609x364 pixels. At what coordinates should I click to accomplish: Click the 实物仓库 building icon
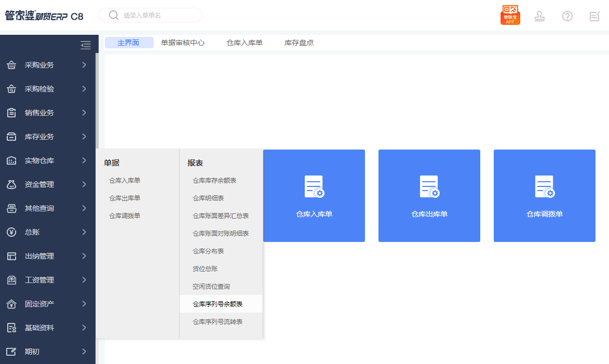point(11,160)
